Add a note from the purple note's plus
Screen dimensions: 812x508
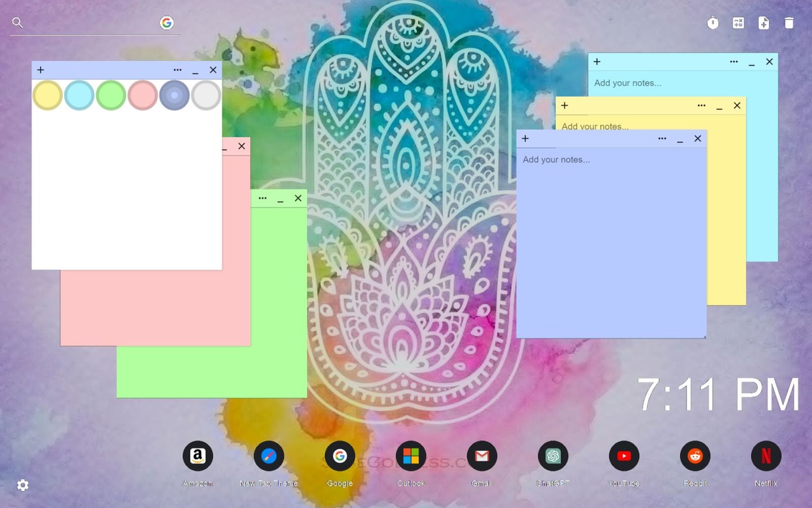[x=525, y=138]
